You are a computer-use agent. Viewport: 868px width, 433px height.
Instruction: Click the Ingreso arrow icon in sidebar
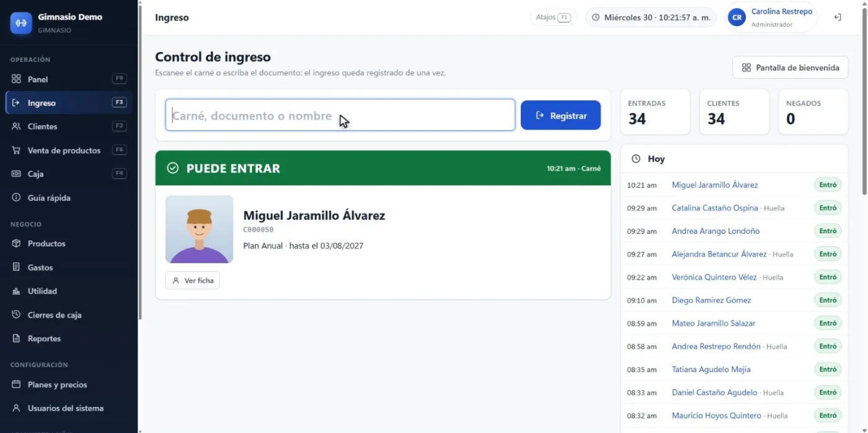[x=16, y=103]
